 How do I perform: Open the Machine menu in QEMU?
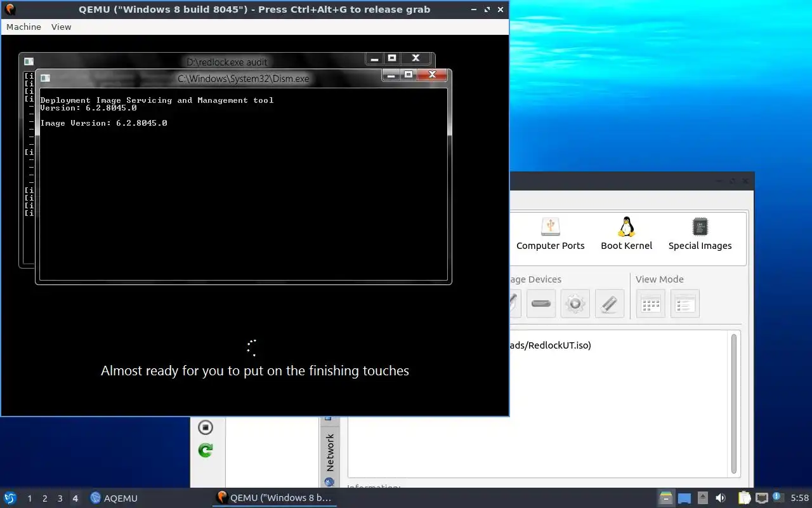(x=23, y=27)
